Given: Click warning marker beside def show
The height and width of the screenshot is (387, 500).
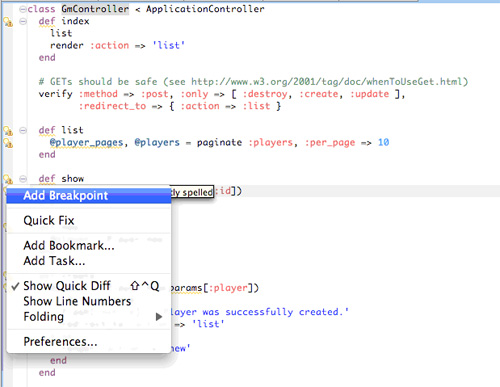Looking at the screenshot, I should click(8, 179).
